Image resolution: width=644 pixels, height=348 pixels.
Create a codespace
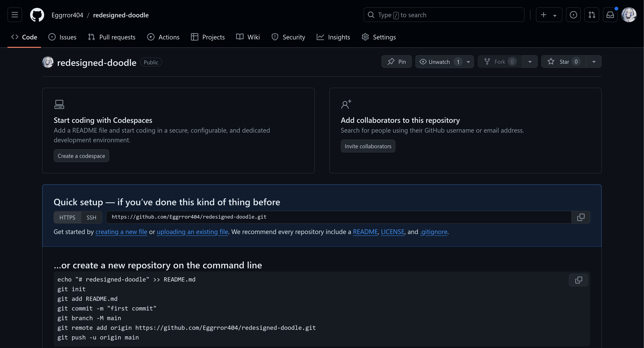81,155
